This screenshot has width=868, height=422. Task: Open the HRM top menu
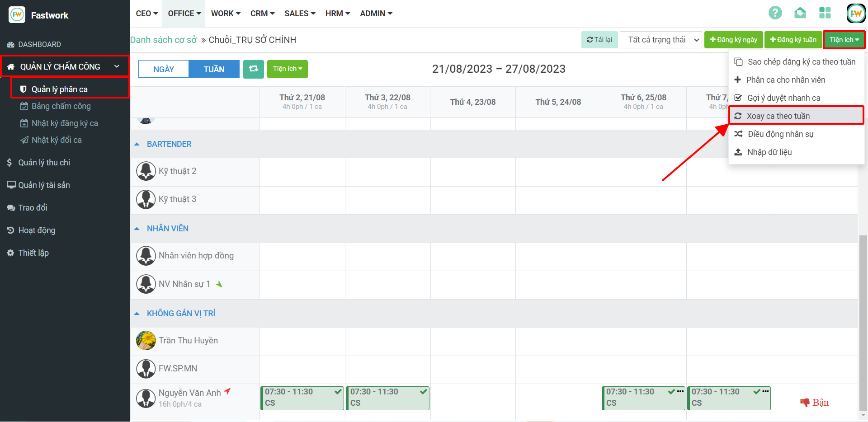coord(337,14)
